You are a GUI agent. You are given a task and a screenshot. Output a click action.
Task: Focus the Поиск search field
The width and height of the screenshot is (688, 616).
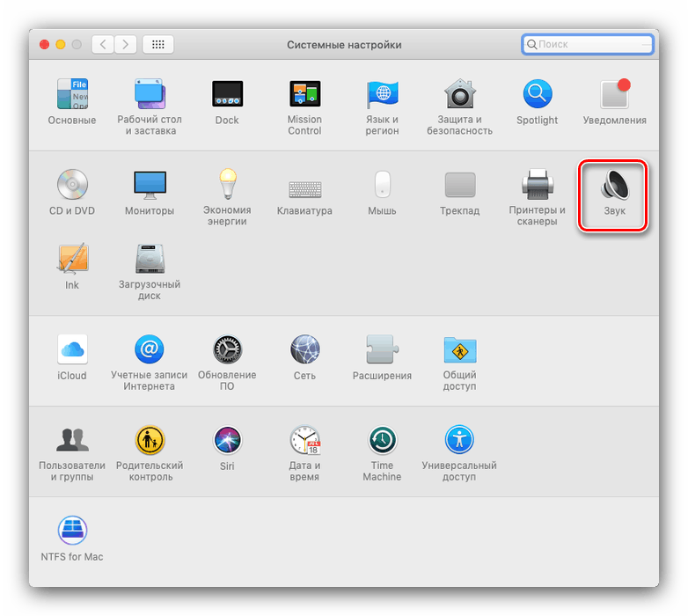588,44
